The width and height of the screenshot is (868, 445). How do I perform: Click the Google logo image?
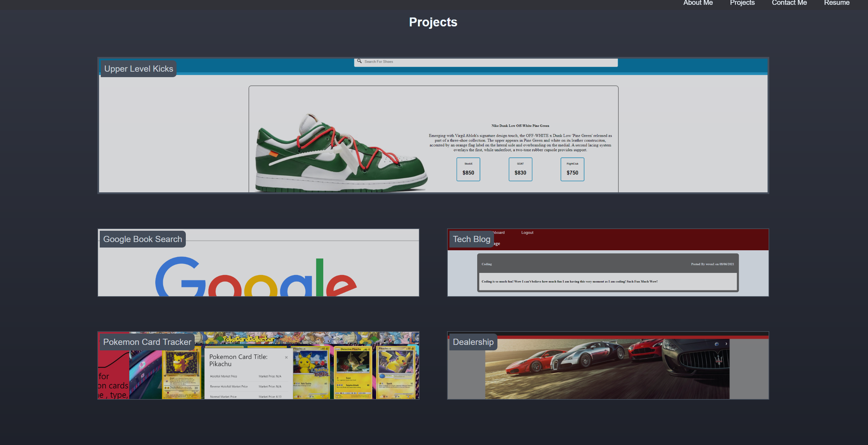click(255, 278)
